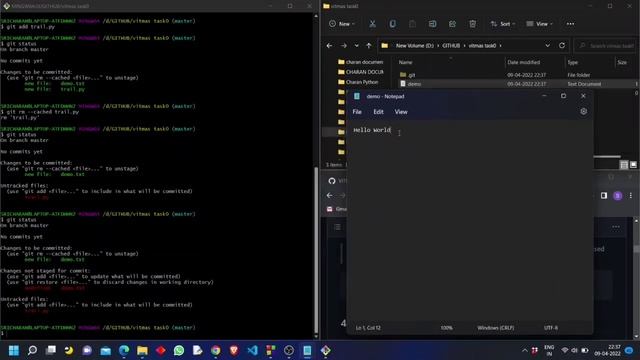Open WhatsApp from taskbar
This screenshot has height=360, width=640.
[179, 350]
